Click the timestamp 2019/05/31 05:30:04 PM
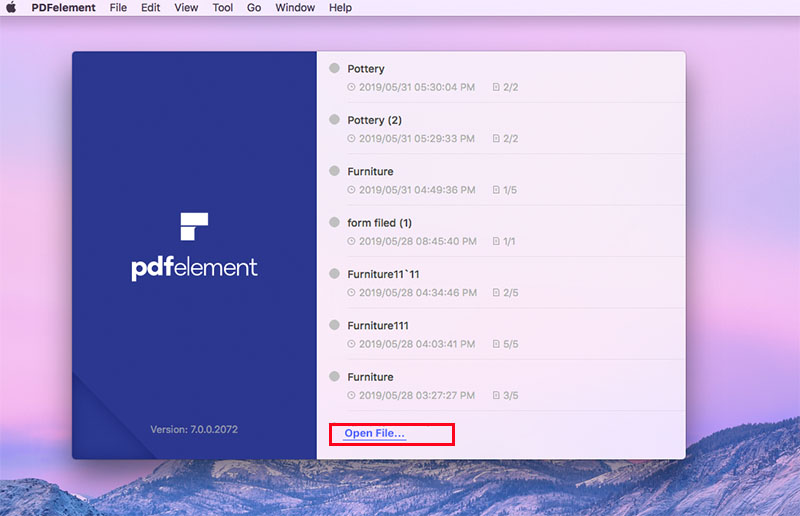The height and width of the screenshot is (516, 800). tap(417, 87)
